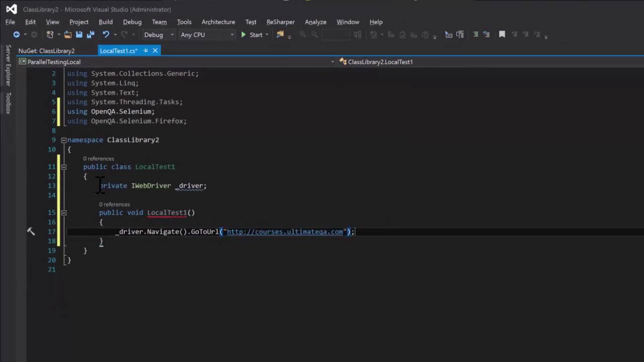Click the Visual Studio logo icon
Viewport: 644px width, 362px height.
11,9
